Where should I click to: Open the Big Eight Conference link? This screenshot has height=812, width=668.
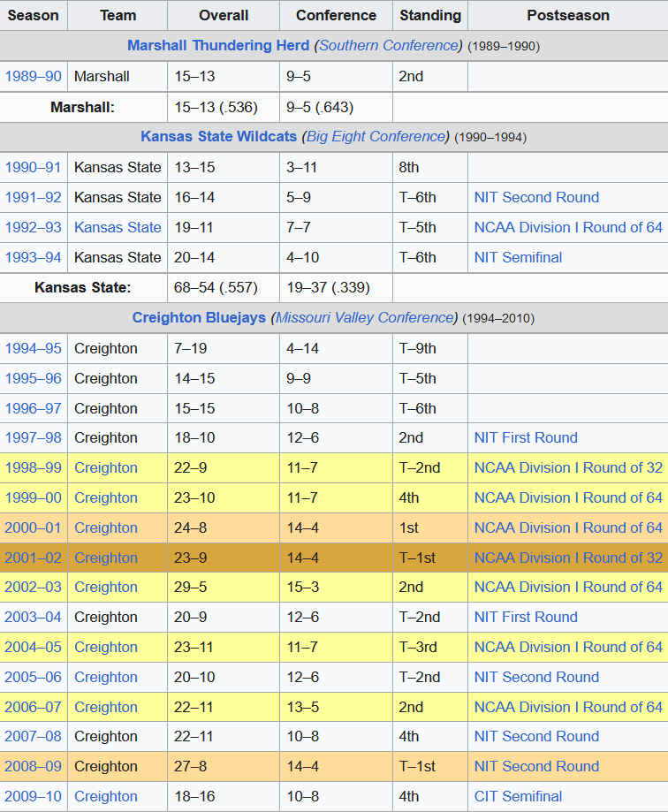(376, 137)
